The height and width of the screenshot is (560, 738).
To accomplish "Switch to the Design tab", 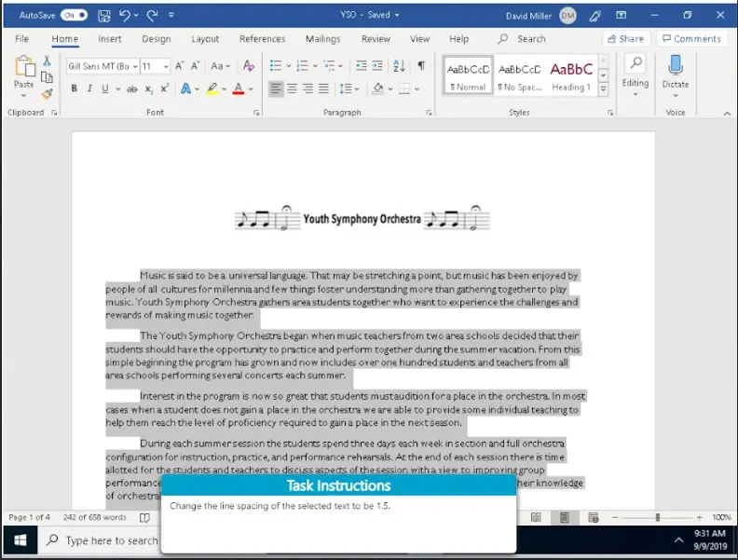I will coord(157,39).
